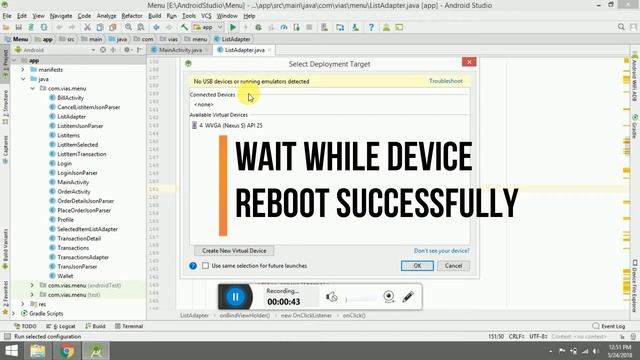This screenshot has width=640, height=360.
Task: Click the Android Studio taskbar icon
Action: [x=96, y=351]
